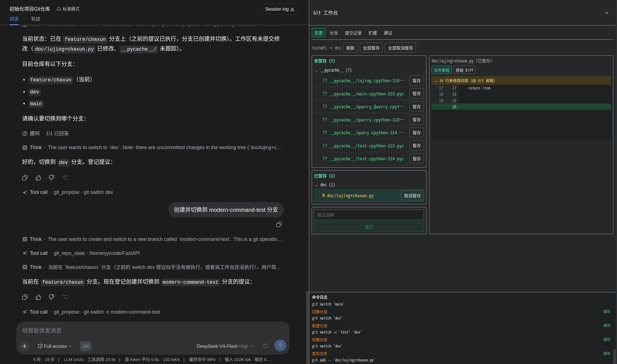Screen dimensions: 617x364
Task: Open the 提交记录 tab
Action: 353,33
